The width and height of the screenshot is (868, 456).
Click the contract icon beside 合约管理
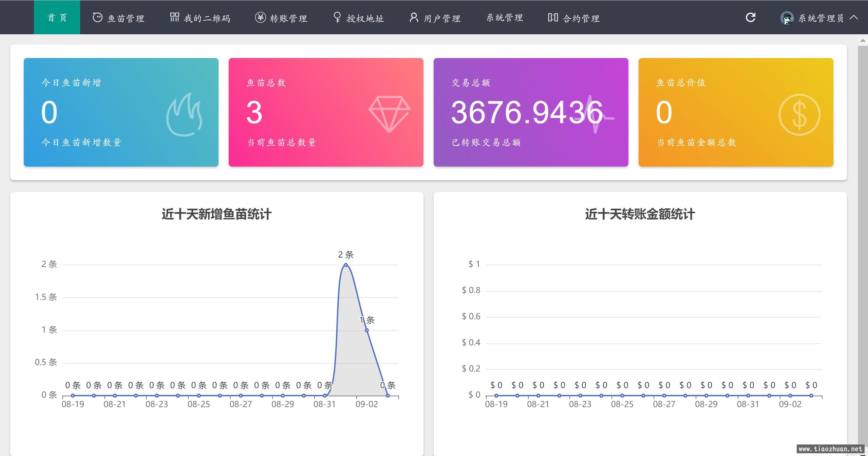tap(553, 18)
